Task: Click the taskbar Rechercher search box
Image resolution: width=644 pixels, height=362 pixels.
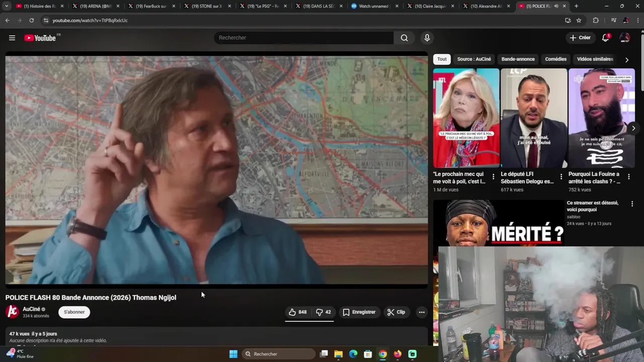Action: click(278, 354)
